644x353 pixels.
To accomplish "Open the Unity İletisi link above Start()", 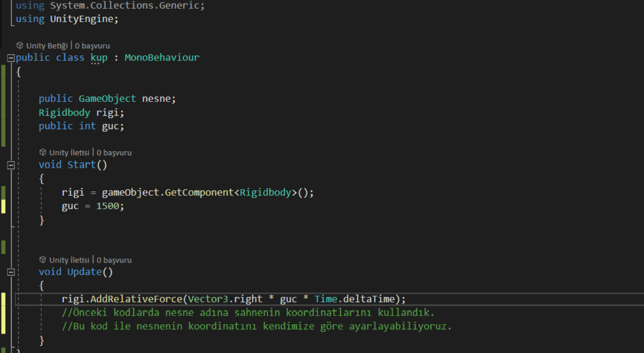I will coord(69,152).
